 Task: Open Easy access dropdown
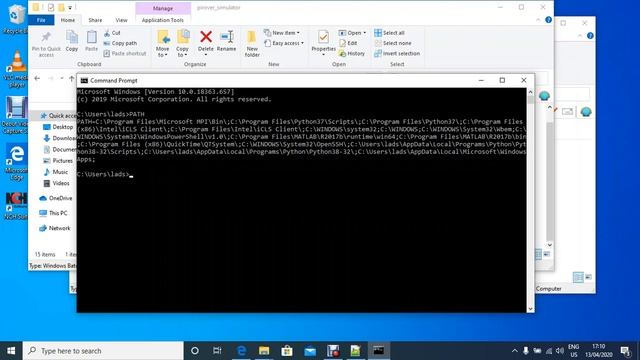pyautogui.click(x=284, y=43)
